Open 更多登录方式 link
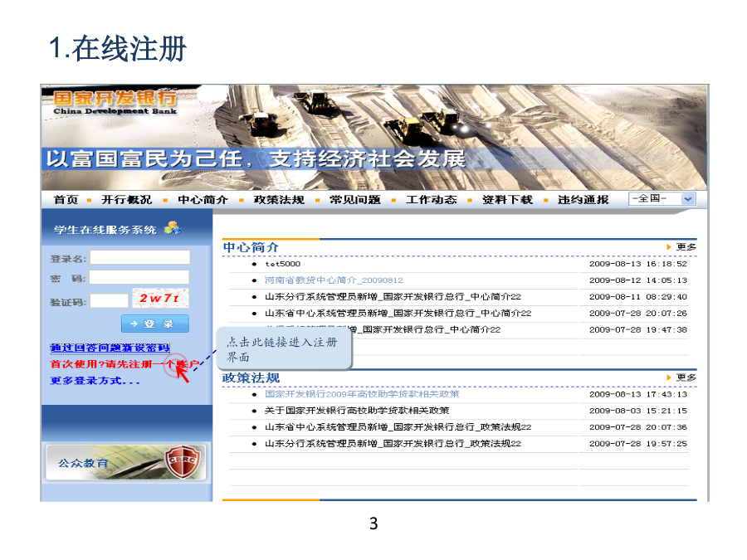The width and height of the screenshot is (747, 560). click(x=95, y=381)
